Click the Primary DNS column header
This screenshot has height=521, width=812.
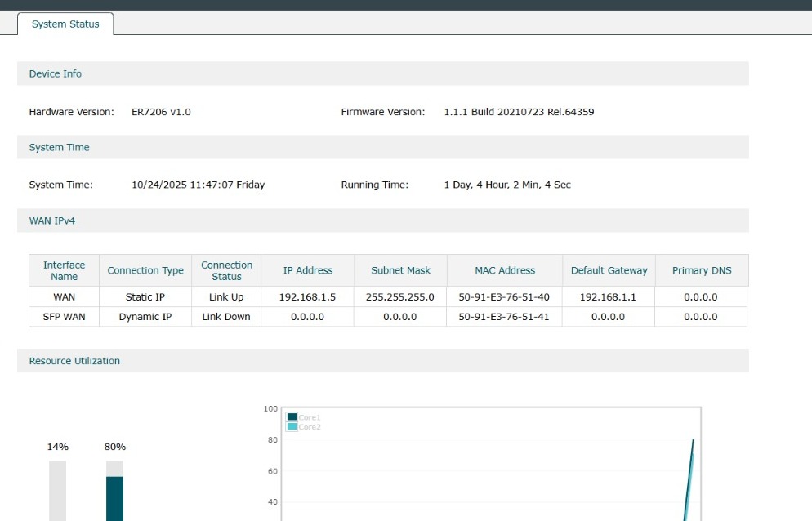(702, 270)
